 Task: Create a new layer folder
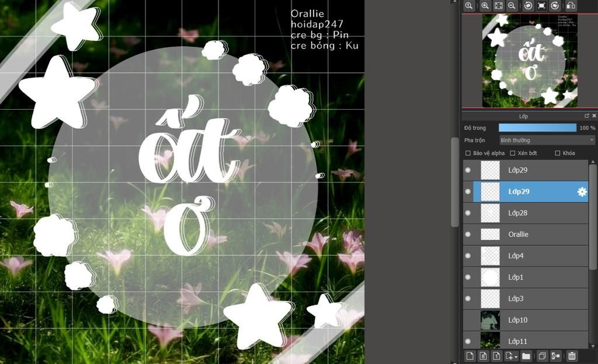[526, 356]
